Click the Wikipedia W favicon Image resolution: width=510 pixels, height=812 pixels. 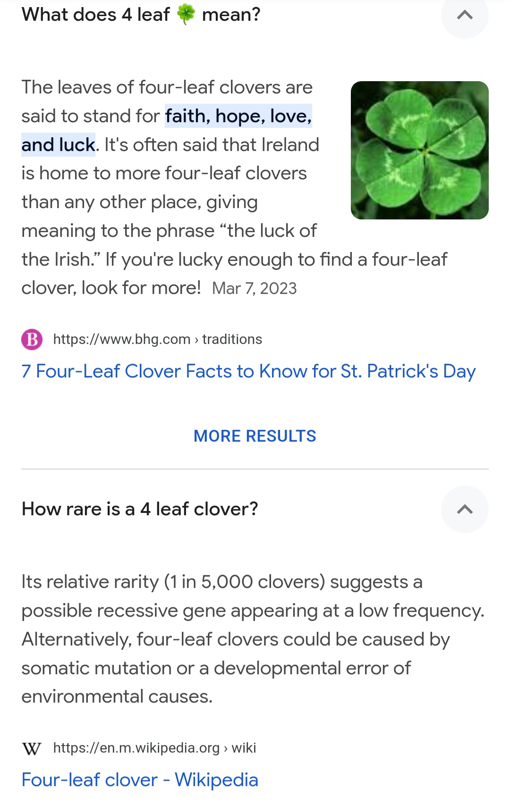point(32,748)
